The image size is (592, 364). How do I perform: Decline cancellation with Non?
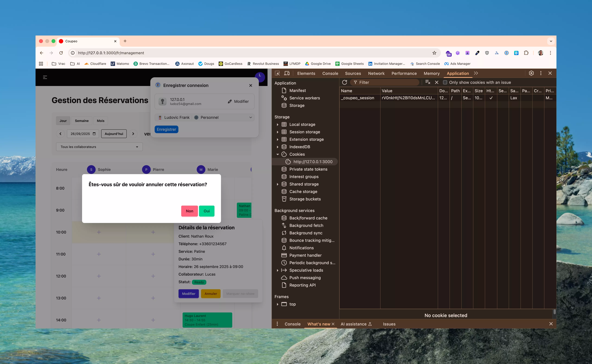click(x=190, y=211)
